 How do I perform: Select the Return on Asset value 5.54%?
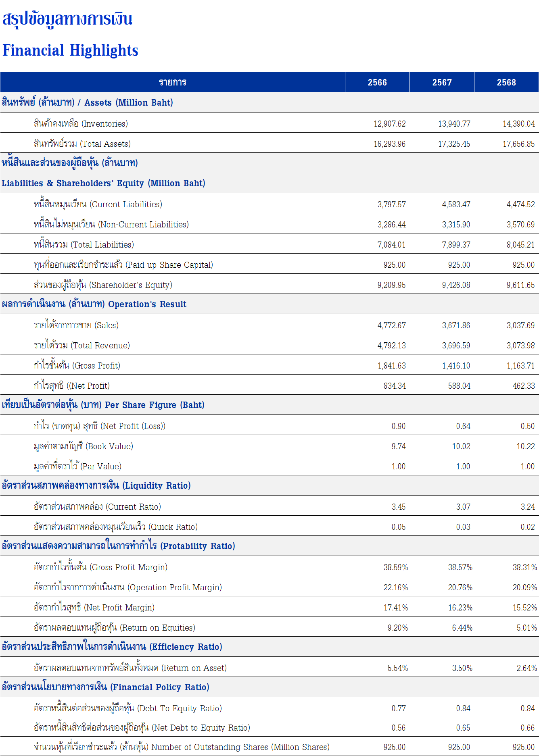click(x=397, y=668)
